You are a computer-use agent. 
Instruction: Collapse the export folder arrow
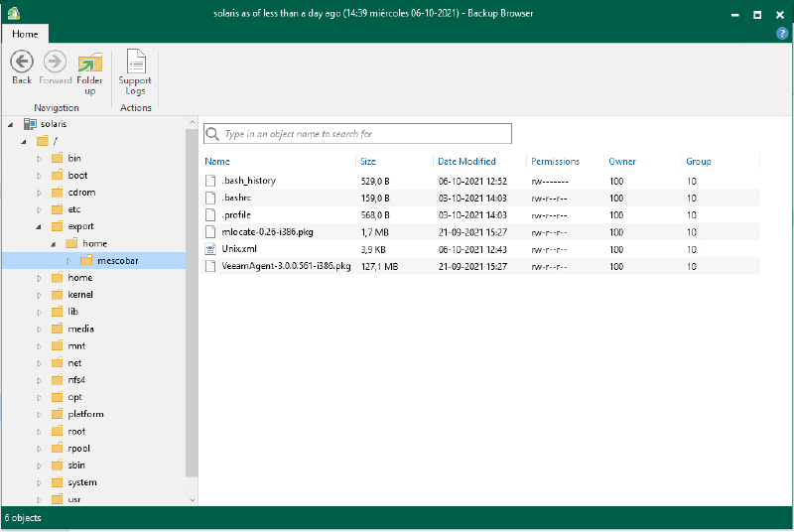39,227
